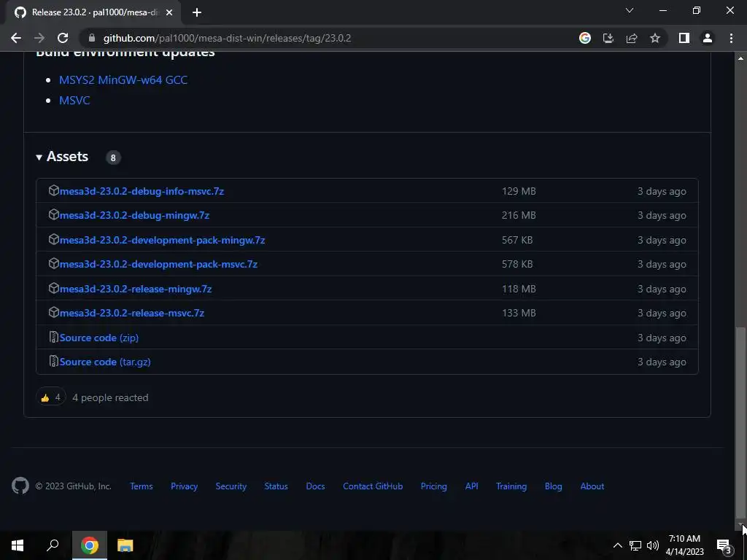Download Source code (zip)
This screenshot has height=560, width=747.
coord(99,338)
